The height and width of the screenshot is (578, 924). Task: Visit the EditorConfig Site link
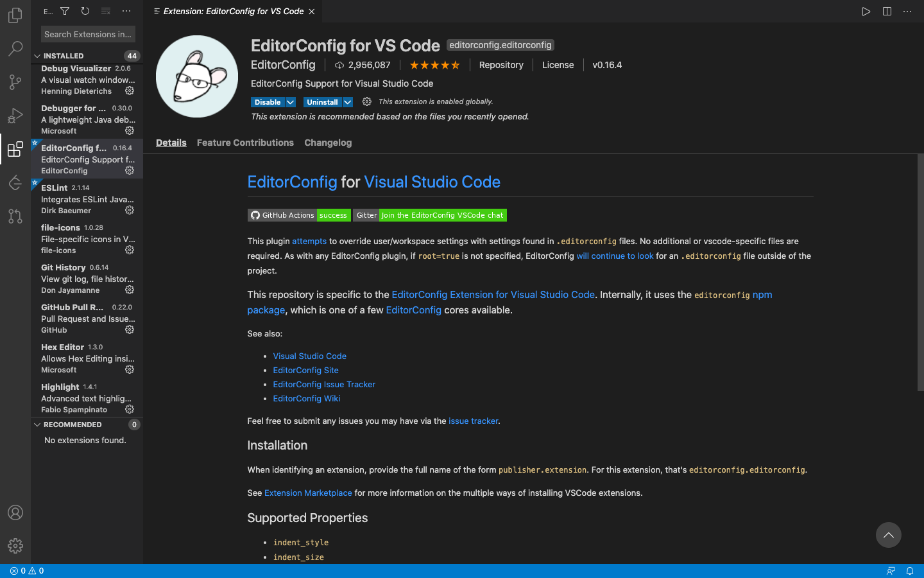tap(305, 370)
